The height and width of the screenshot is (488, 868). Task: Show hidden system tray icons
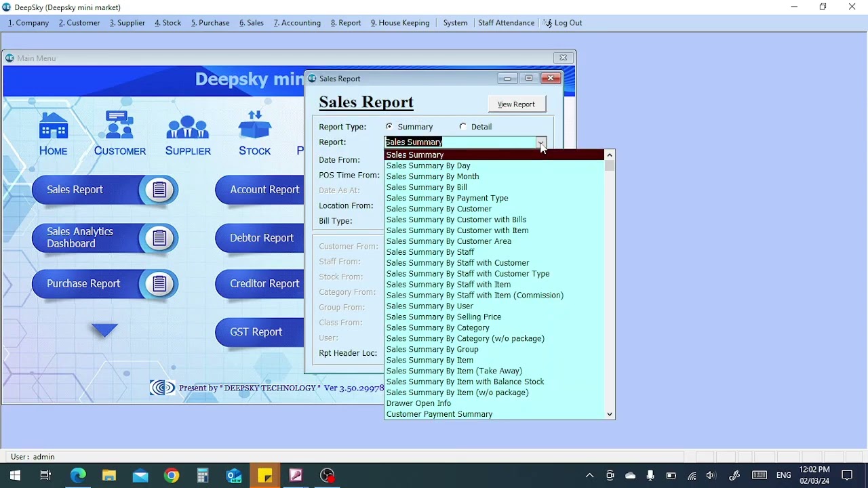589,475
